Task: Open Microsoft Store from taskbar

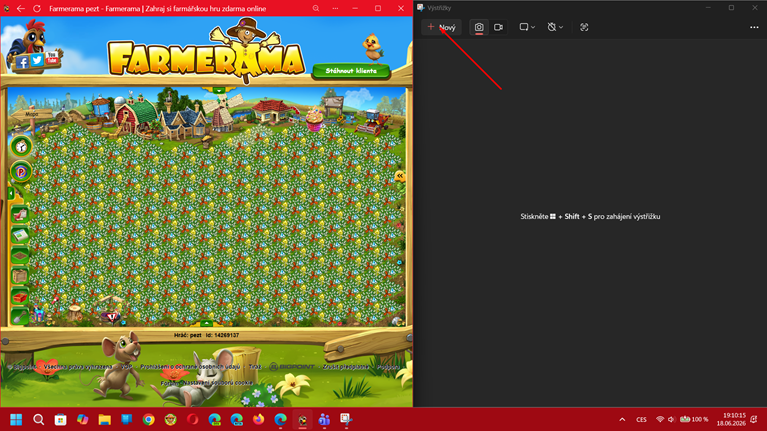Action: tap(61, 420)
